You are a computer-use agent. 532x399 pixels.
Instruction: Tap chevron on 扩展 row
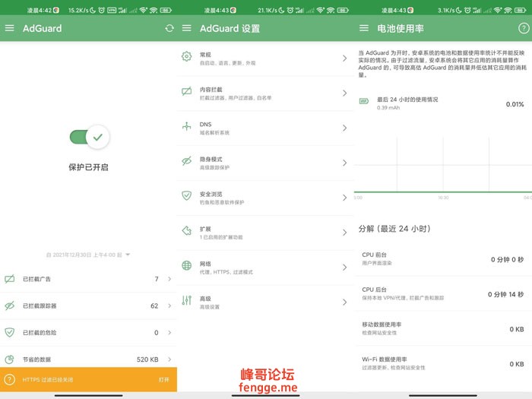click(345, 233)
